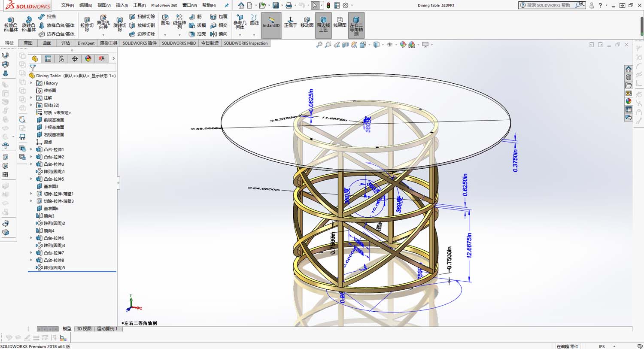Select the 拉伸凸台/基体 extrude boss tool
Image resolution: width=644 pixels, height=349 pixels.
pyautogui.click(x=11, y=24)
